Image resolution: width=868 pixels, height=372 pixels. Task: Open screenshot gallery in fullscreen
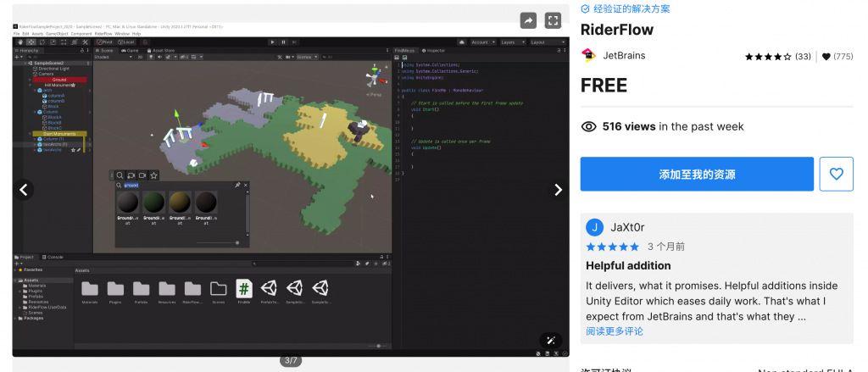point(553,20)
